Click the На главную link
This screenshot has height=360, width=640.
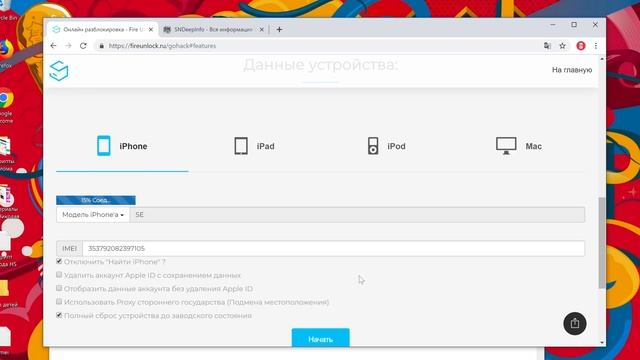coord(572,70)
